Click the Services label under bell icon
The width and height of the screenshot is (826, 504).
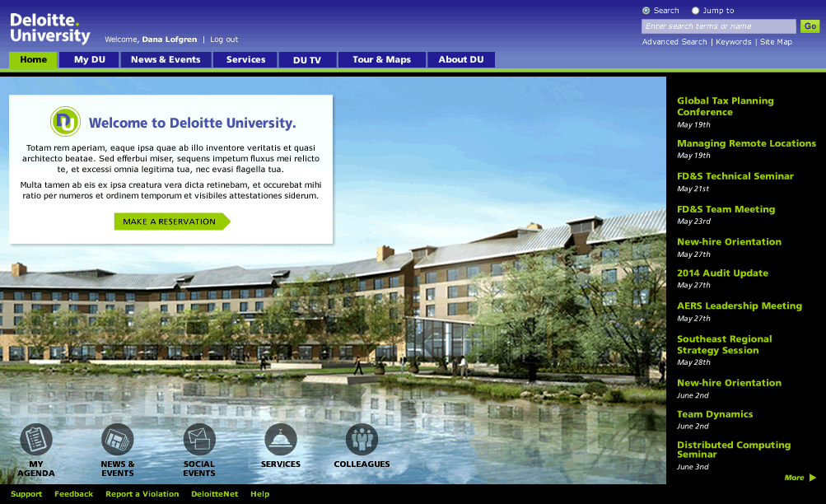(281, 464)
